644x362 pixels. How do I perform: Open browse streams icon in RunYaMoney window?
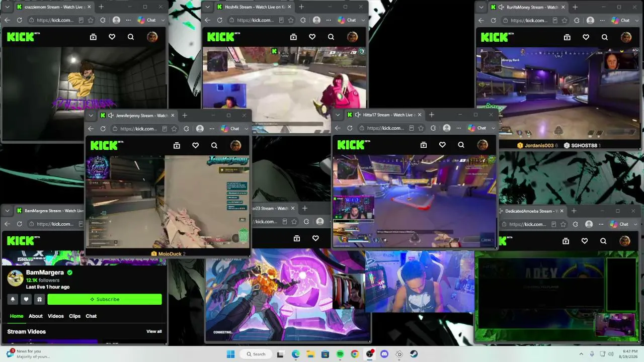[x=567, y=37]
